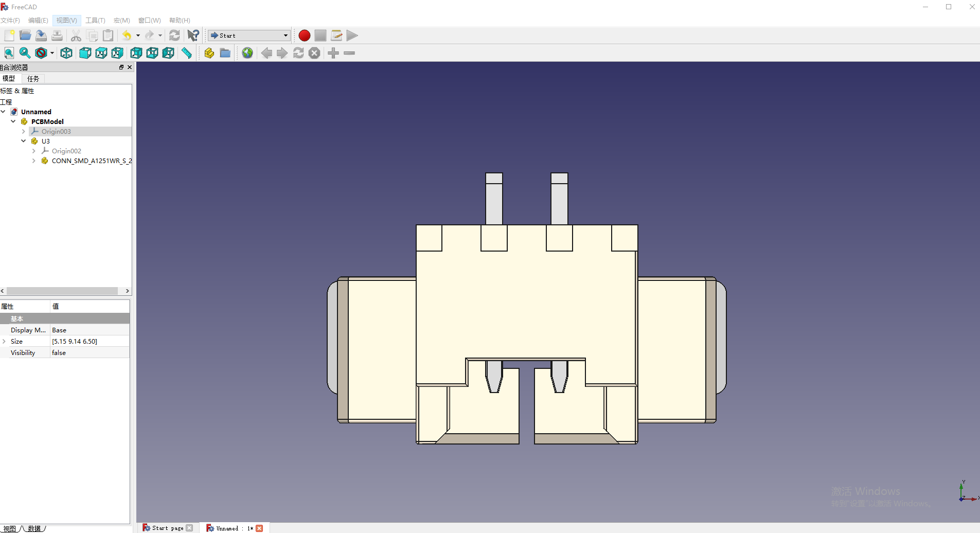Click the paste clipboard icon
The width and height of the screenshot is (980, 533).
click(x=108, y=35)
